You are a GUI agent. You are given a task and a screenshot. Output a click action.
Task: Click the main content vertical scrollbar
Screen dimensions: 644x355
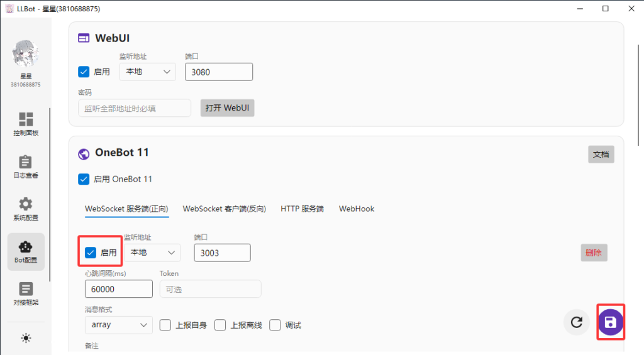coord(638,94)
